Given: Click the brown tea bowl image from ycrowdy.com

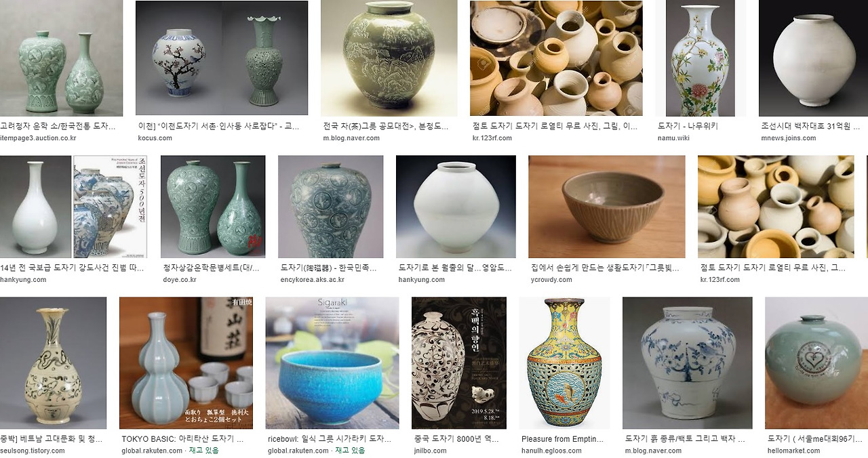Looking at the screenshot, I should coord(607,207).
